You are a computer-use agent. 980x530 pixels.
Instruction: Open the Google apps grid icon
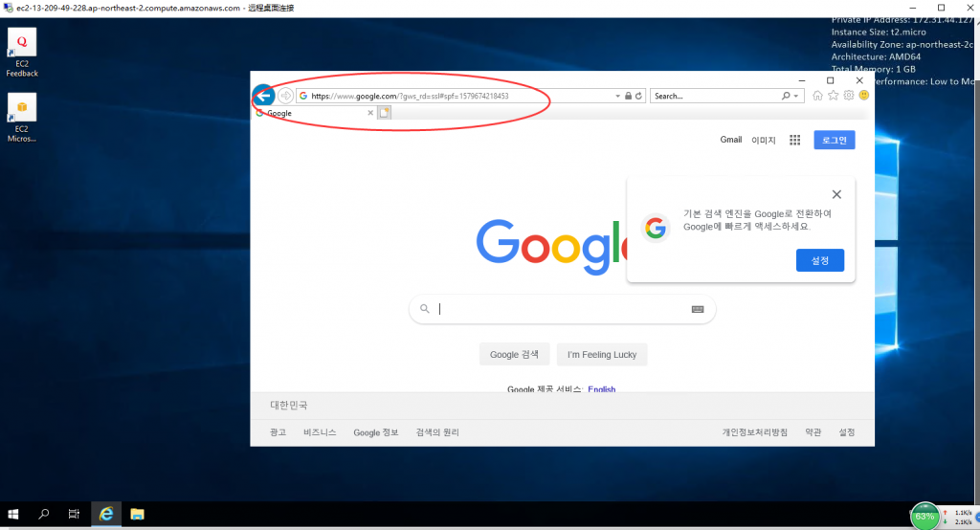794,140
